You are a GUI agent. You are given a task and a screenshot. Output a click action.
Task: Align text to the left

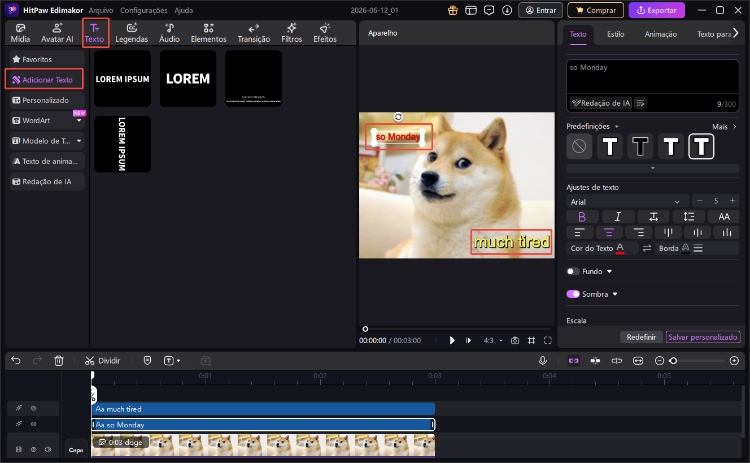[579, 232]
